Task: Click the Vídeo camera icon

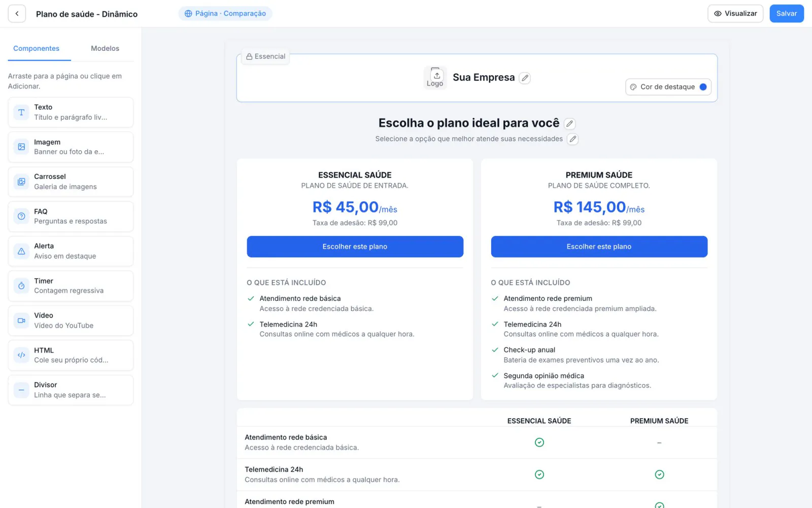Action: (x=21, y=321)
